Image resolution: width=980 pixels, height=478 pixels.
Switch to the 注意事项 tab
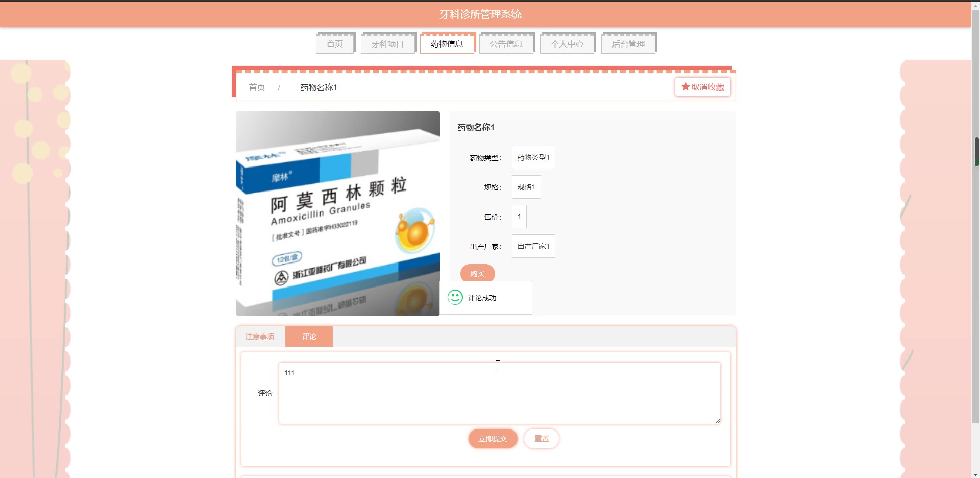[260, 337]
